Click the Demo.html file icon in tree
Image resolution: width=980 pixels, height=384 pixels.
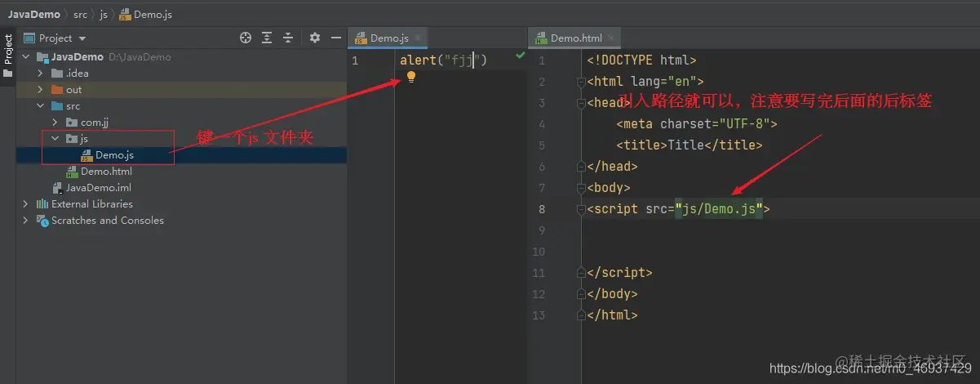(x=72, y=172)
